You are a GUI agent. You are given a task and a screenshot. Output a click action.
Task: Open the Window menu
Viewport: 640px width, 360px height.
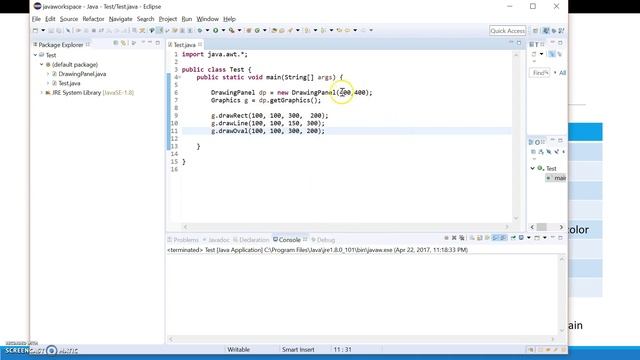point(207,19)
